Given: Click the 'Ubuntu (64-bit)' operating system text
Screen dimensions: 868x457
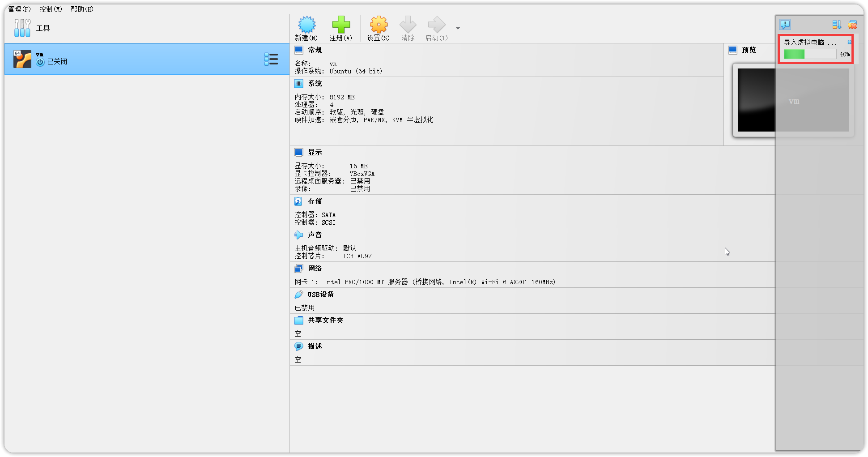Looking at the screenshot, I should coord(356,71).
